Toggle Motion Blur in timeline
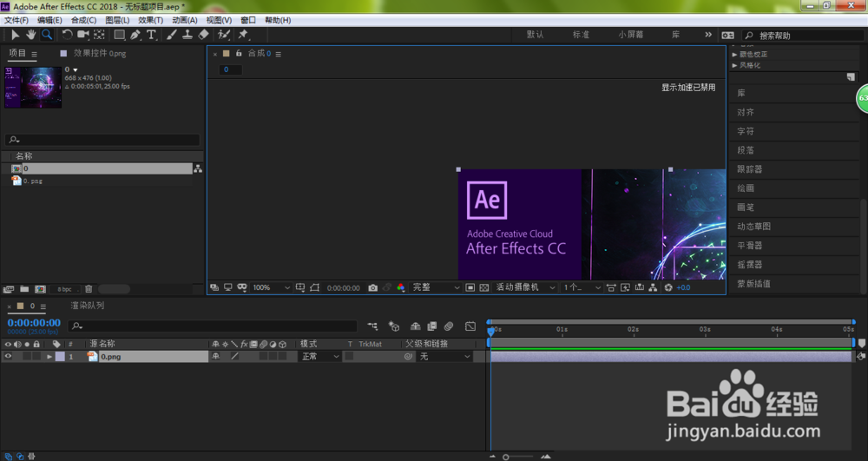The image size is (868, 461). [x=449, y=326]
